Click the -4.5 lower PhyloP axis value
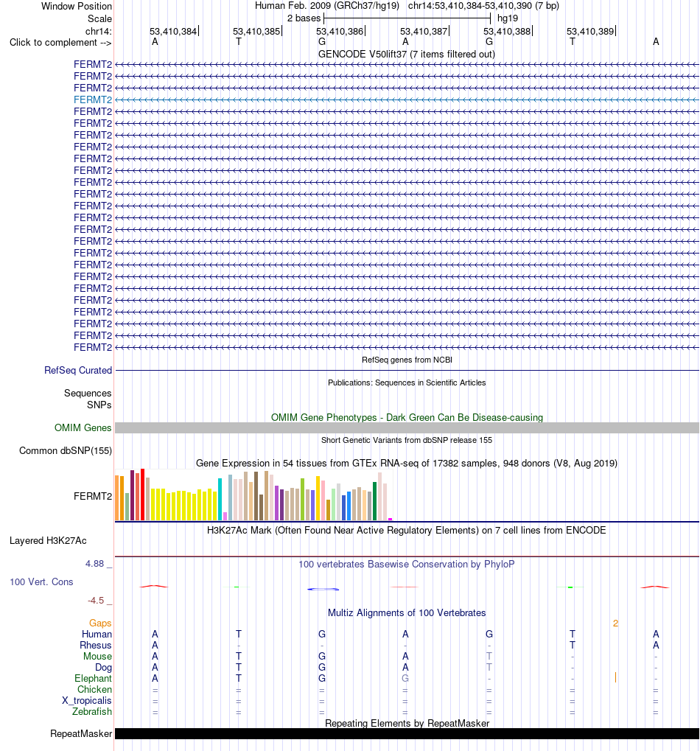Image resolution: width=700 pixels, height=751 pixels. pos(96,601)
